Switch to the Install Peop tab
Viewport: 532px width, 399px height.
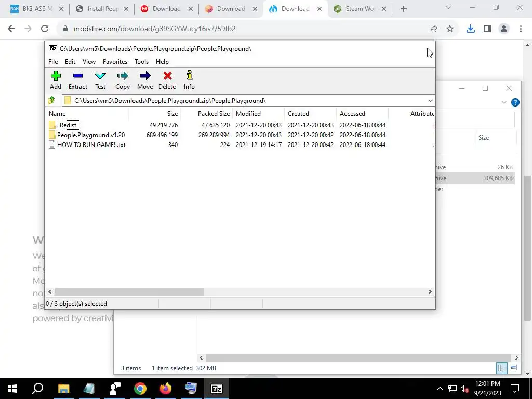[x=103, y=9]
